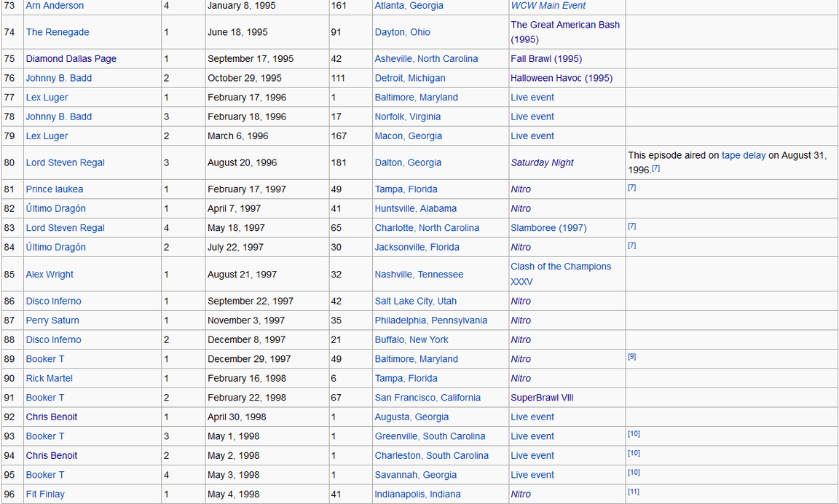
Task: Click the Perry Saturn link
Action: (x=52, y=320)
